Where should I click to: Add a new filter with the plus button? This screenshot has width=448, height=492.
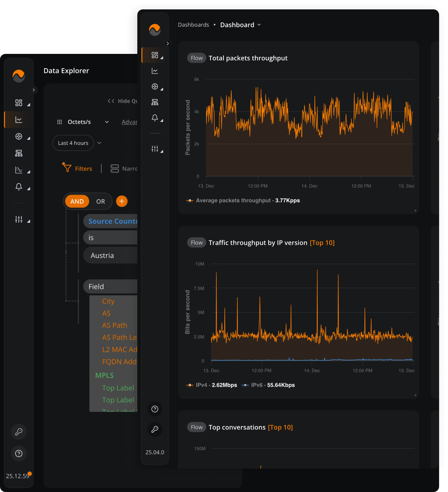click(122, 201)
